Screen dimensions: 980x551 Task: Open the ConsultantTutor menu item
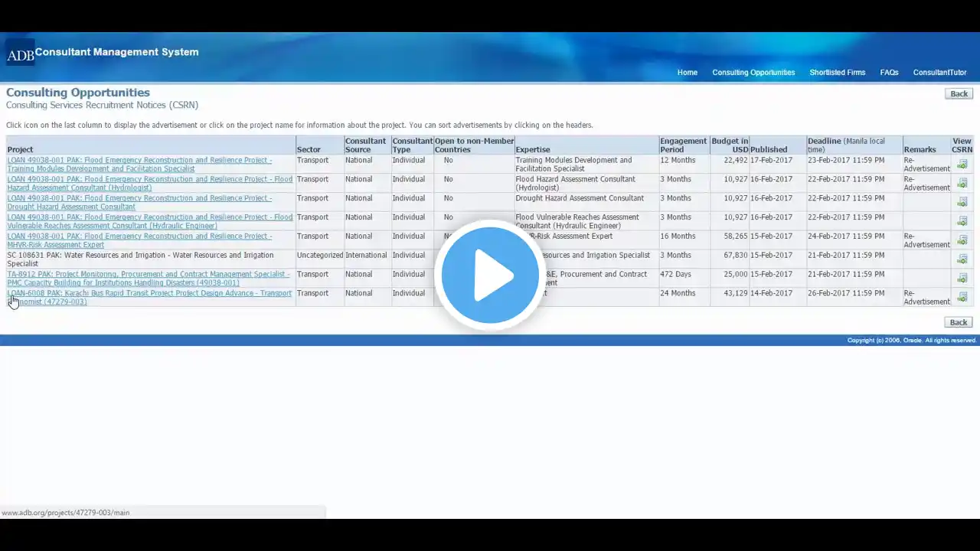click(x=939, y=73)
